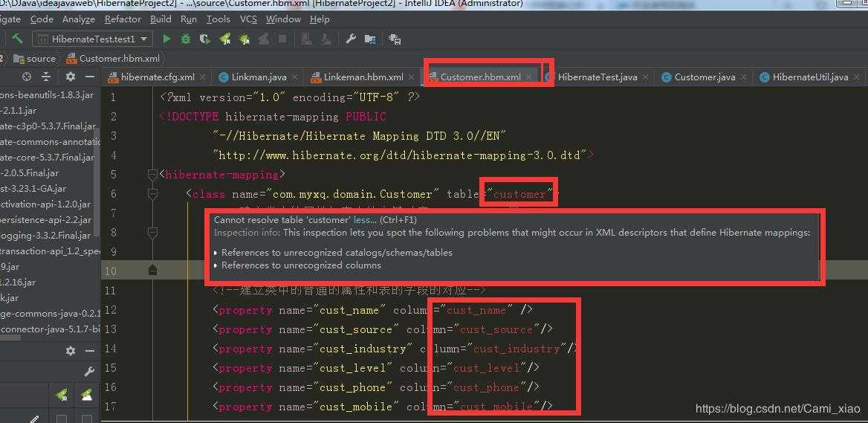Screen dimensions: 868x423
Task: Toggle the fold marker on line 8
Action: (153, 233)
